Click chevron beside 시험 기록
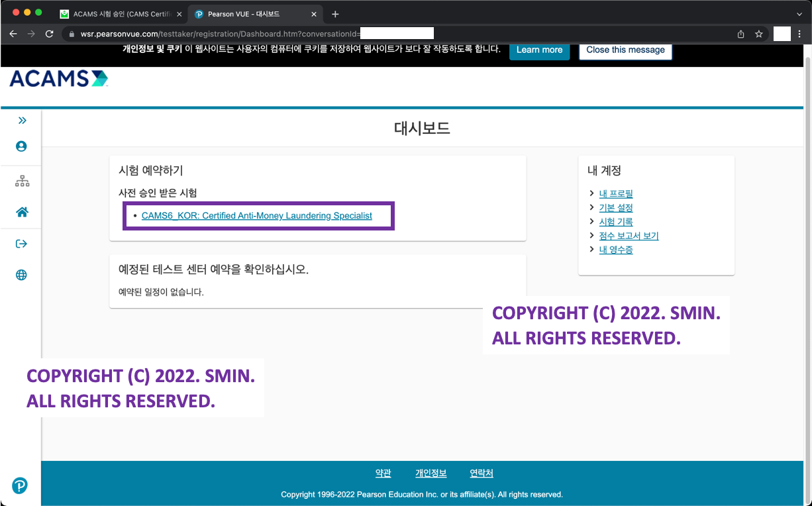Viewport: 812px width, 506px height. (x=591, y=221)
